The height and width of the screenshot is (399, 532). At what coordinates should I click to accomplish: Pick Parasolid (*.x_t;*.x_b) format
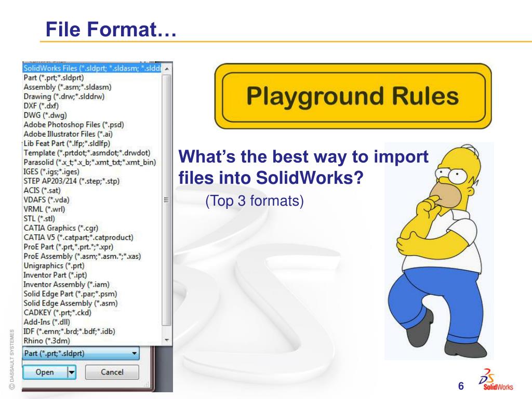(92, 162)
